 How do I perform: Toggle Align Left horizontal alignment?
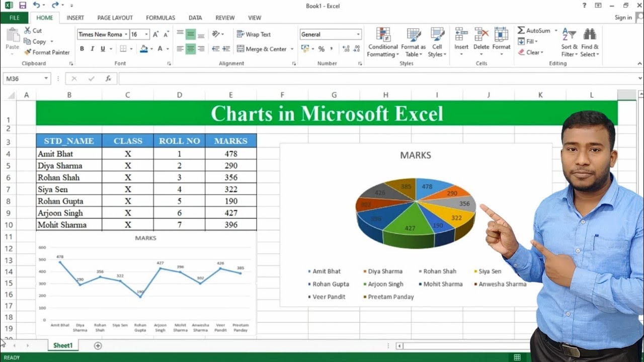180,49
